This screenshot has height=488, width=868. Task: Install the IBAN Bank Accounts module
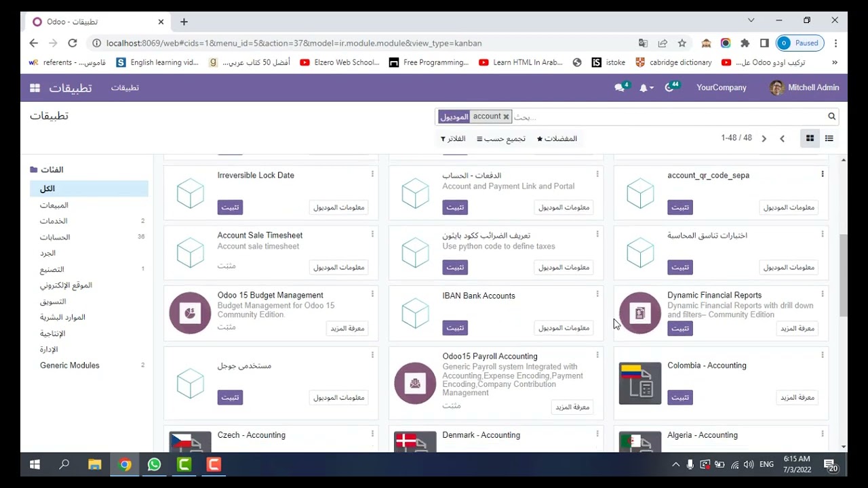coord(455,328)
